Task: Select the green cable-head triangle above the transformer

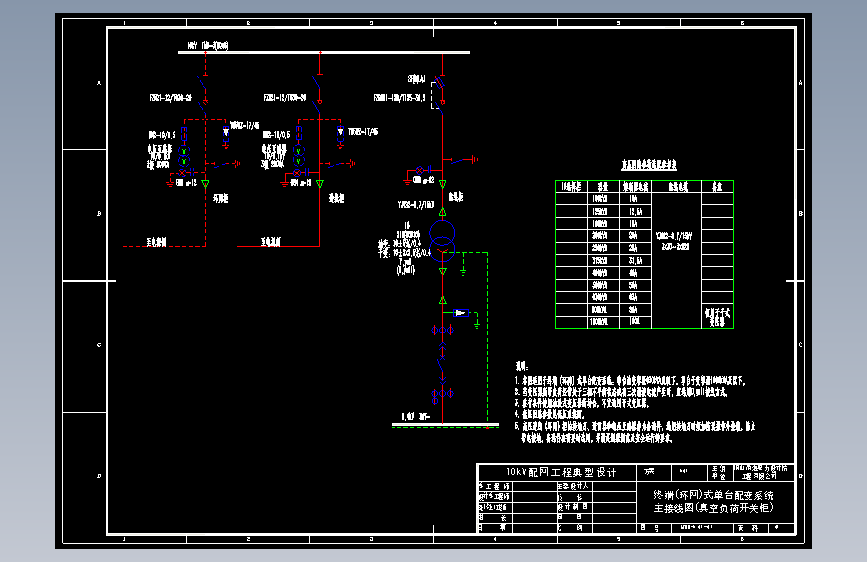Action: coord(442,212)
